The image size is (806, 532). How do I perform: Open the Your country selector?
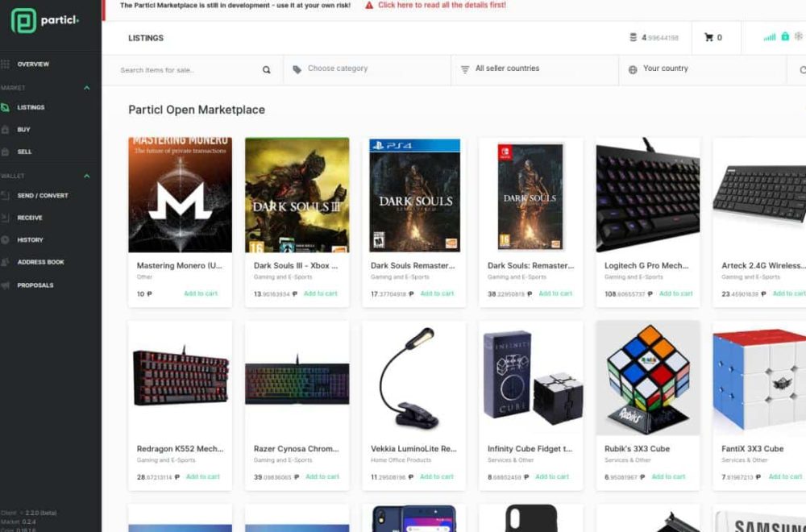[x=702, y=69]
